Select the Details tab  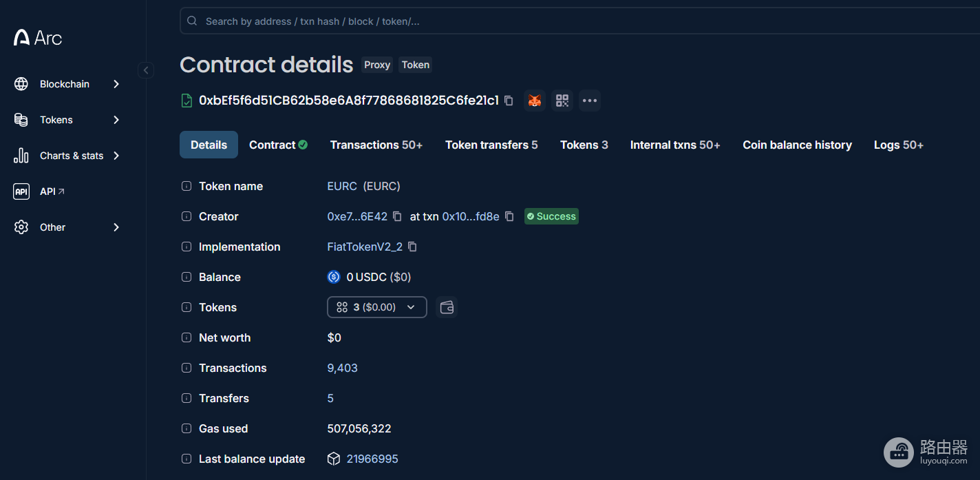209,145
